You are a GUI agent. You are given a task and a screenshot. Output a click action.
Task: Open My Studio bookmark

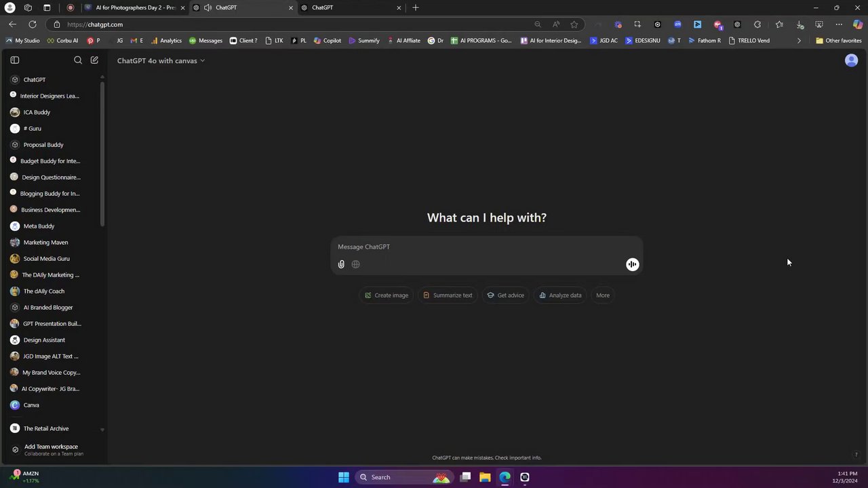(22, 41)
